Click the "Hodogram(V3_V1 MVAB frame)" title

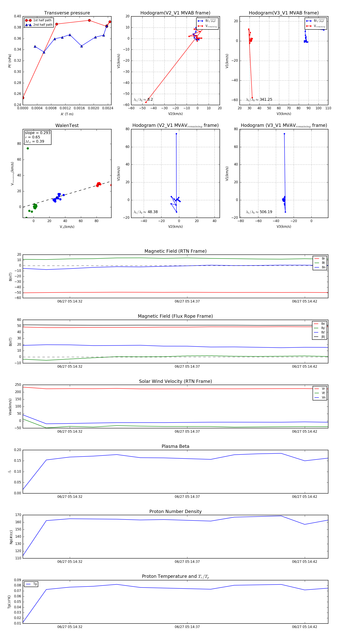284,13
